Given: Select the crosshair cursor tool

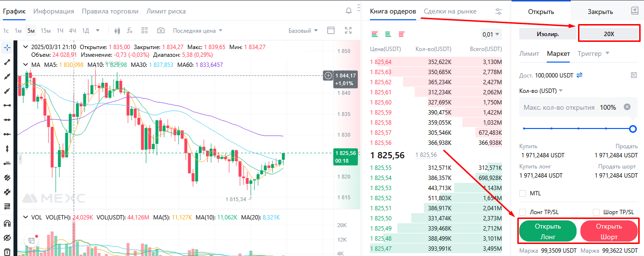Looking at the screenshot, I should pos(7,47).
